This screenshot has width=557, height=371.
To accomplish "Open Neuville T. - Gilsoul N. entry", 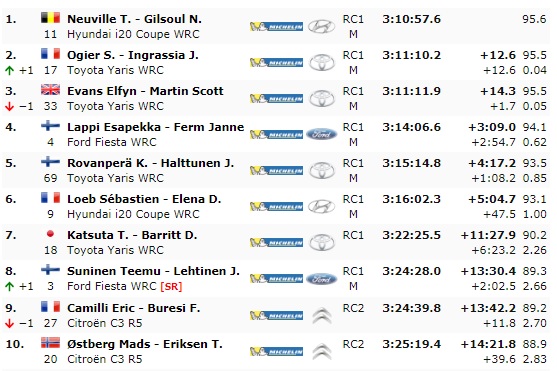I will click(134, 19).
